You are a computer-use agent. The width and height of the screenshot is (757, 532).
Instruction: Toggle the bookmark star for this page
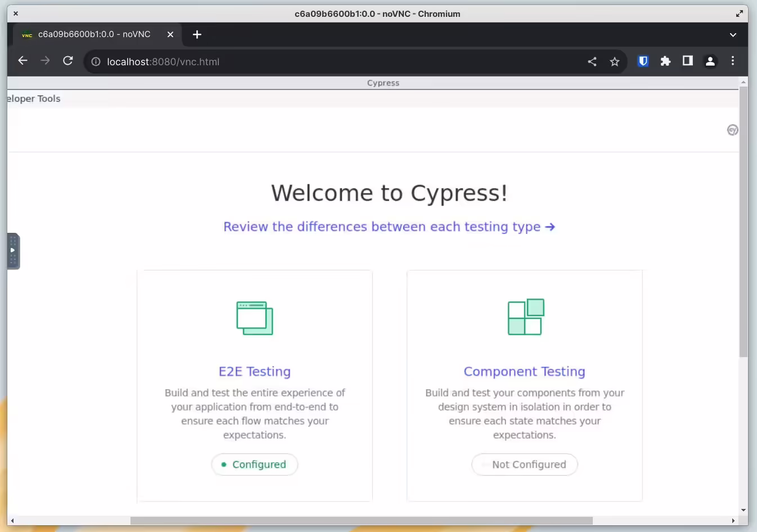615,62
